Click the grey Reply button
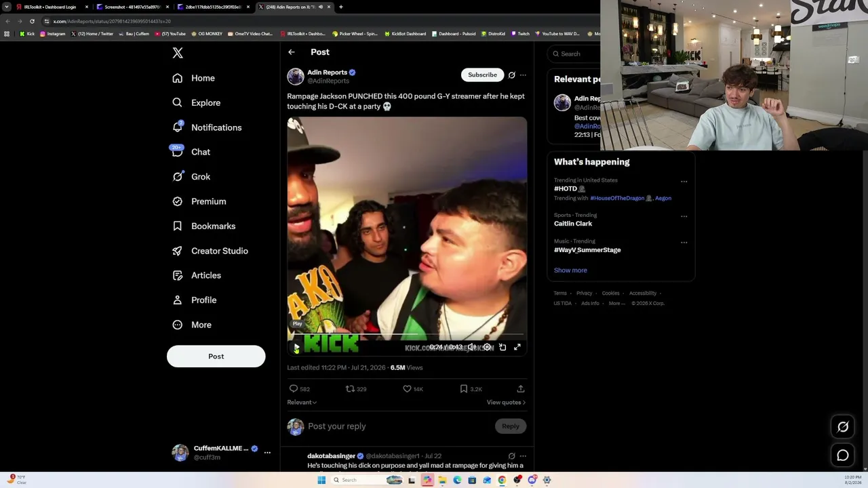Screen dimensions: 868x488 [x=511, y=426]
